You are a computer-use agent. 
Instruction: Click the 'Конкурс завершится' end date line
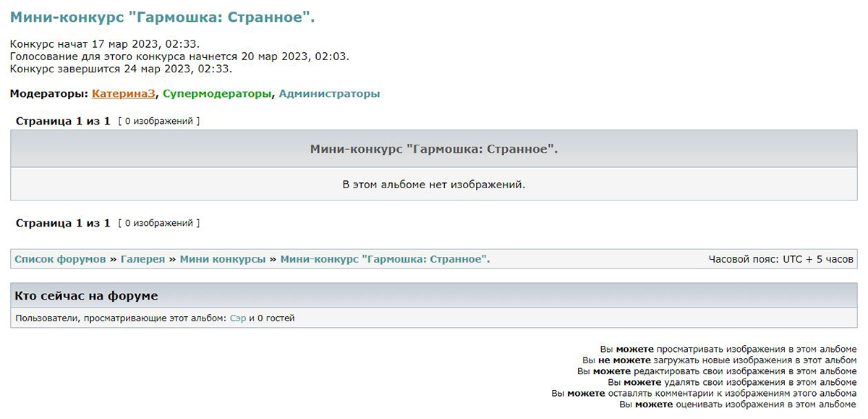(x=121, y=69)
